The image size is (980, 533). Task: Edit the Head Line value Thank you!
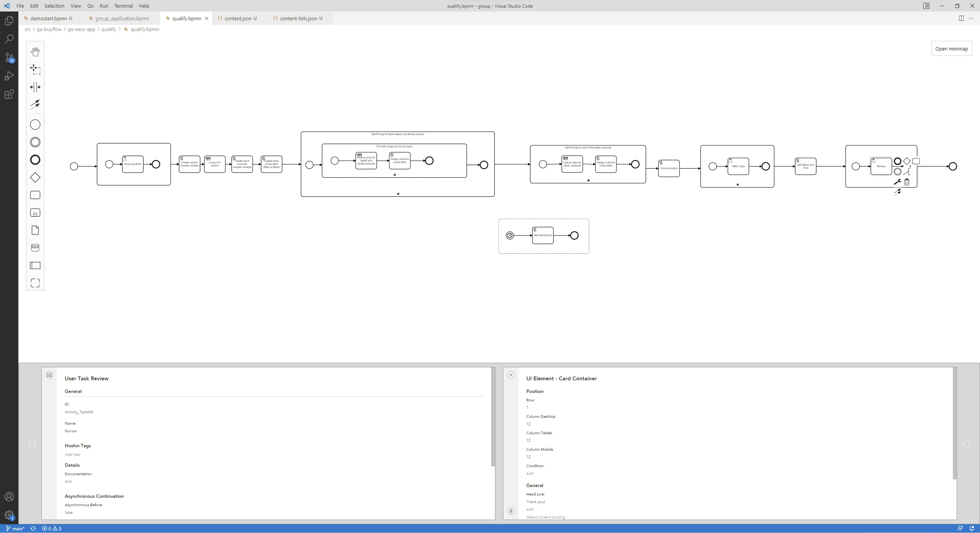[536, 502]
